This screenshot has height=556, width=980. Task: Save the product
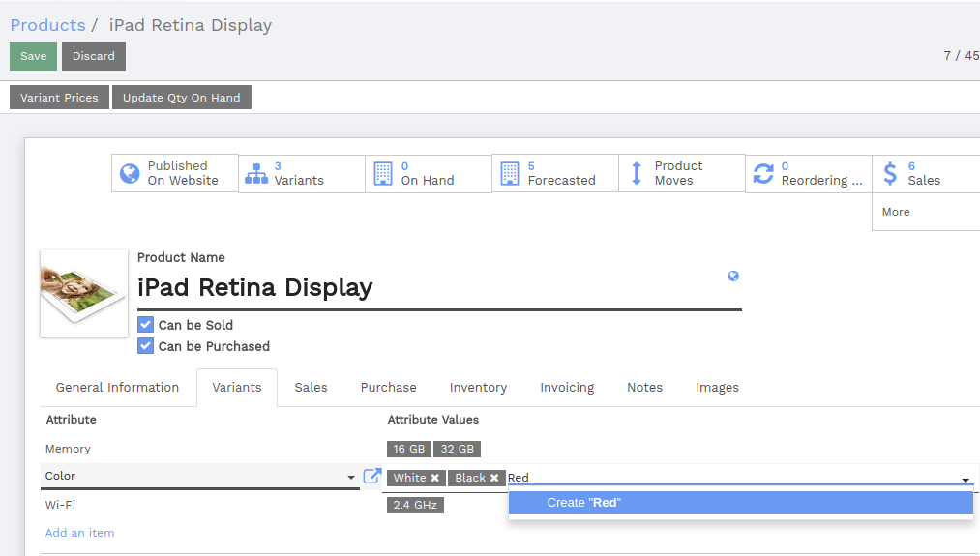(33, 56)
